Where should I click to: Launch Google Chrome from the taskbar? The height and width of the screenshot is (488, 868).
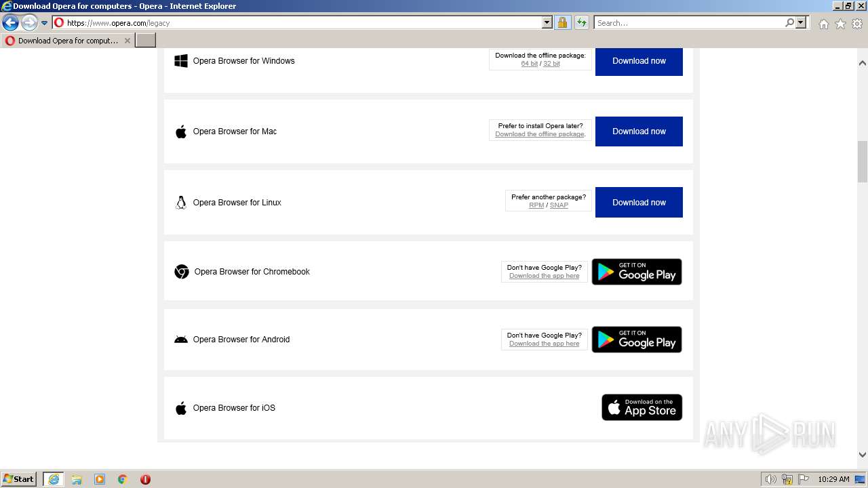point(123,479)
